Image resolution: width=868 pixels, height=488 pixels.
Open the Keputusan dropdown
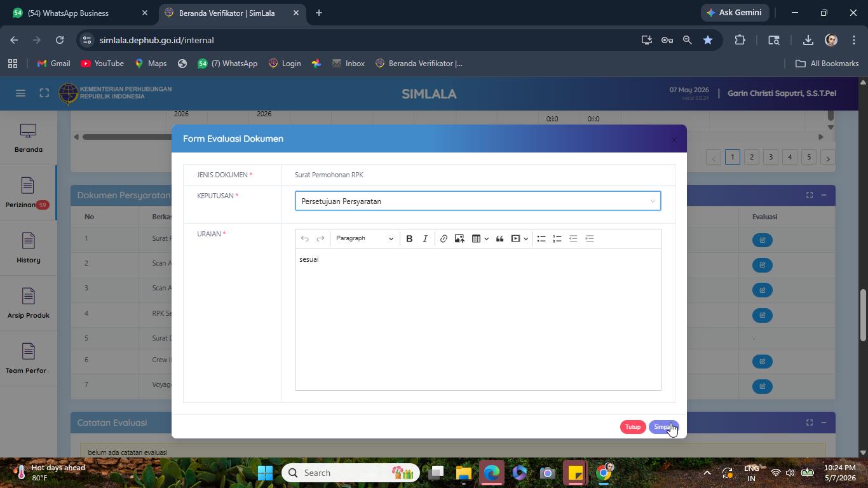[x=478, y=201]
